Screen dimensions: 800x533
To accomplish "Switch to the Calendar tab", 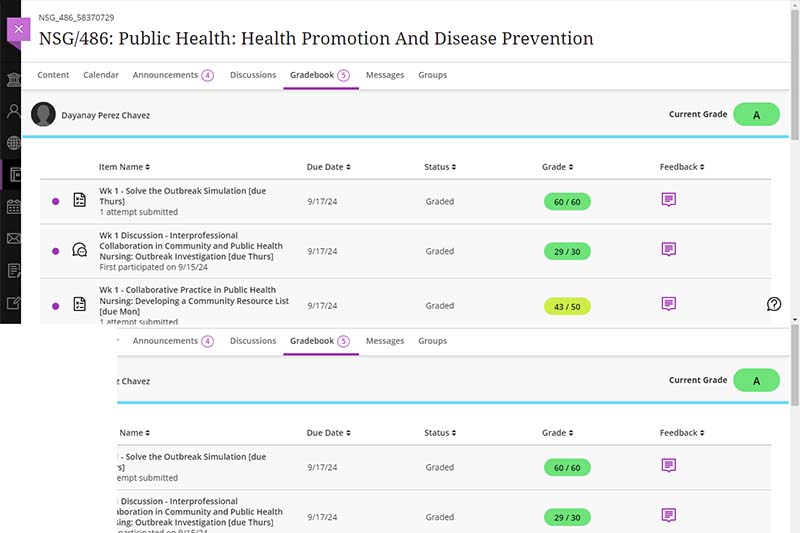I will point(101,75).
